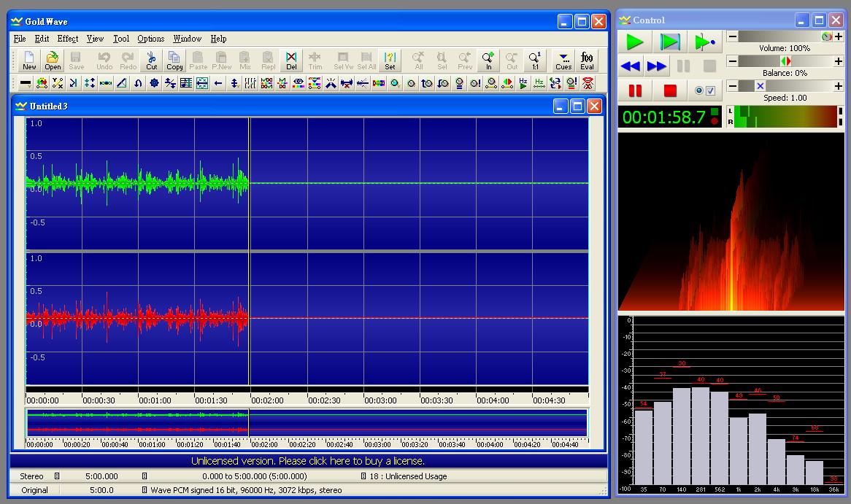Screen dimensions: 851x504
Task: Click the Undo toolbar button
Action: point(104,61)
